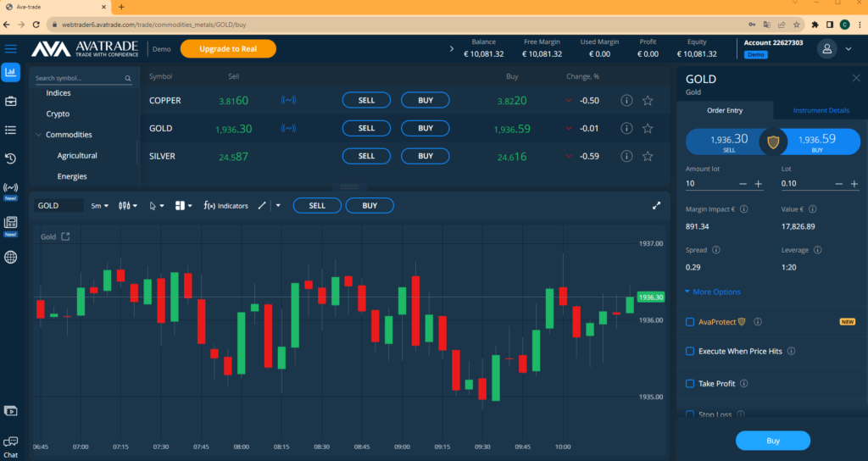Increase Amount lot with plus
The height and width of the screenshot is (461, 868).
[759, 184]
